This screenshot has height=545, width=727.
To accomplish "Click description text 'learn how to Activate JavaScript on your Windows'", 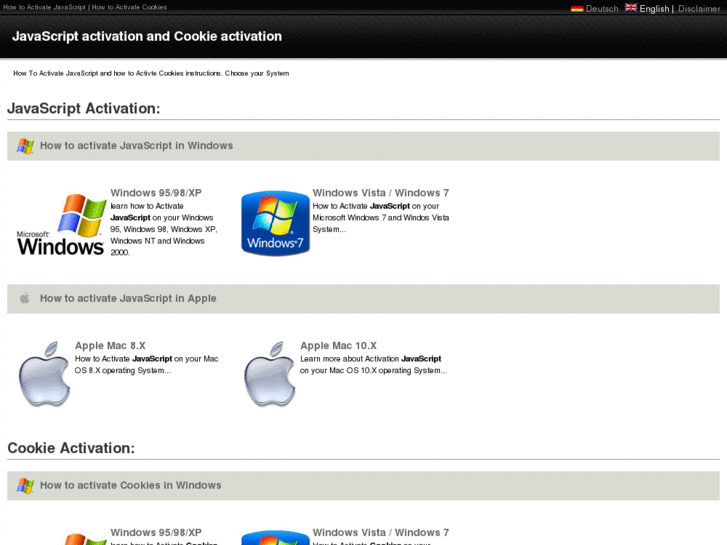I will (162, 212).
